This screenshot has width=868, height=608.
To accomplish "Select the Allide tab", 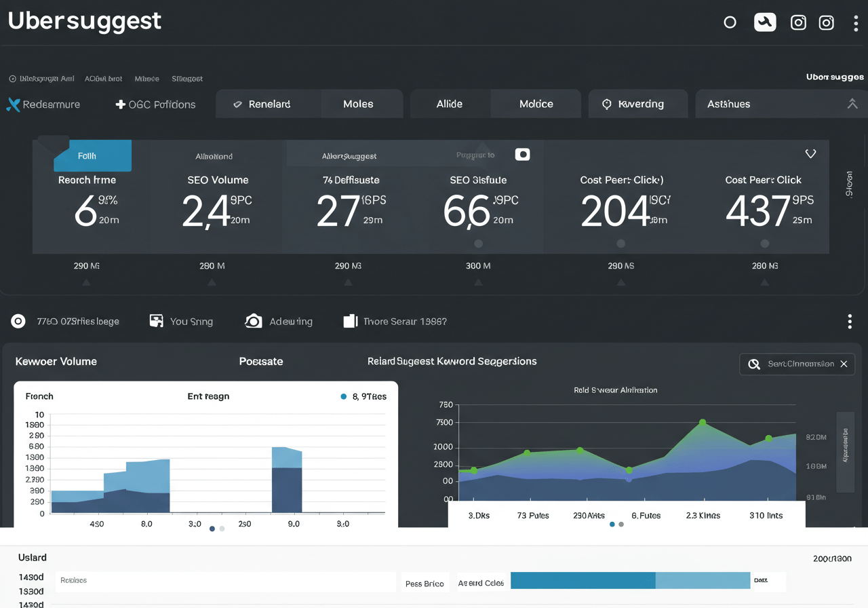I will [450, 104].
